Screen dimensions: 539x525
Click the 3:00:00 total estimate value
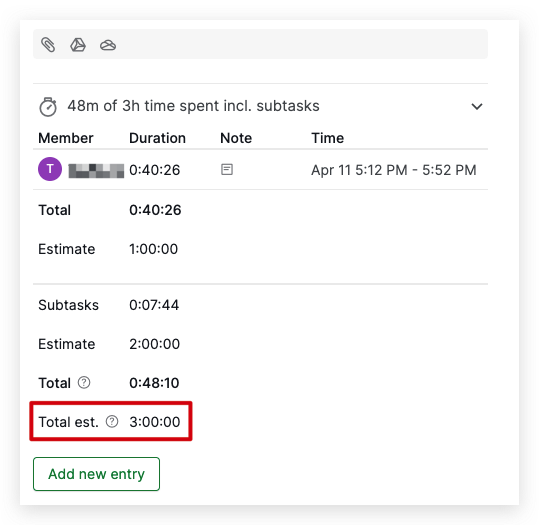pyautogui.click(x=155, y=422)
